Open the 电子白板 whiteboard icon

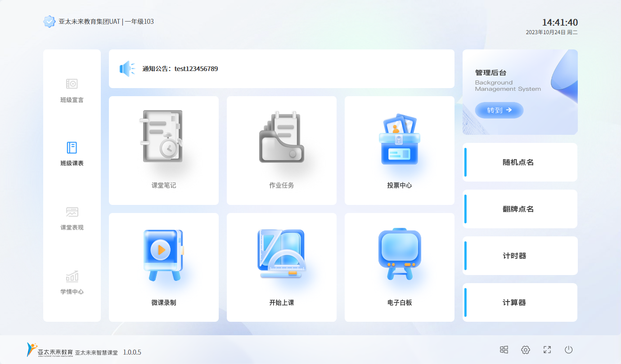pyautogui.click(x=400, y=254)
